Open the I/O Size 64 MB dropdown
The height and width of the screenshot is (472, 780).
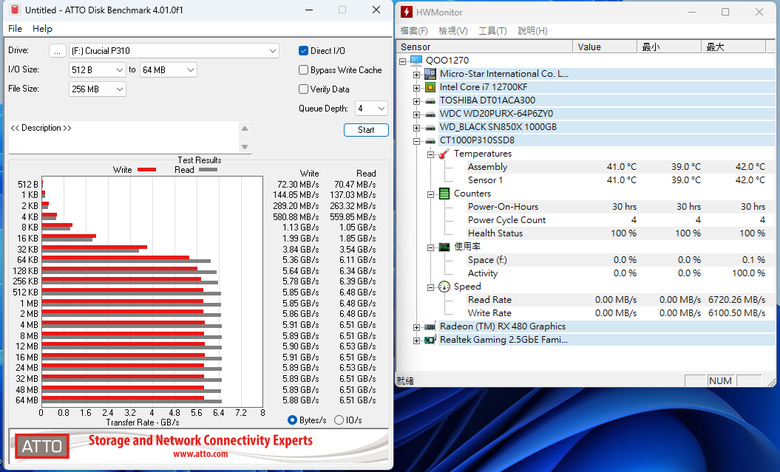point(168,70)
